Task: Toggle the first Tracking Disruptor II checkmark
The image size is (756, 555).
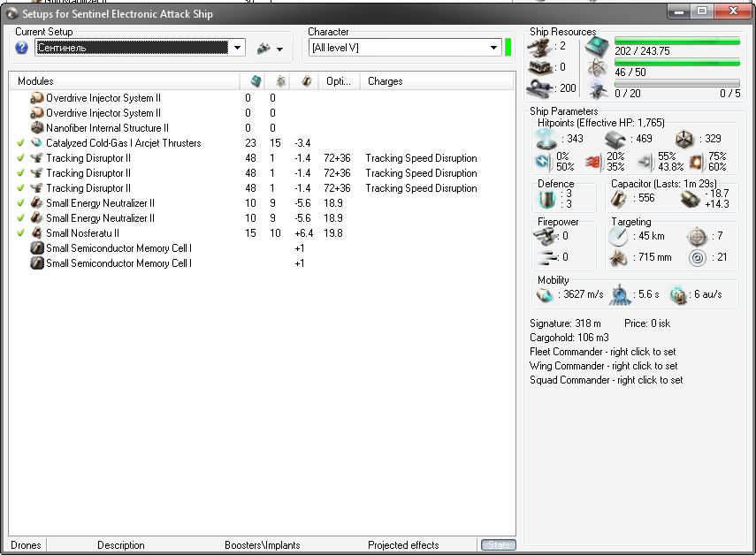Action: pyautogui.click(x=20, y=157)
